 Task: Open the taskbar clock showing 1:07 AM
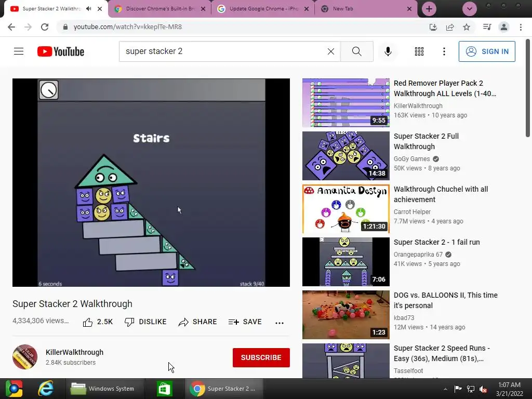click(509, 389)
